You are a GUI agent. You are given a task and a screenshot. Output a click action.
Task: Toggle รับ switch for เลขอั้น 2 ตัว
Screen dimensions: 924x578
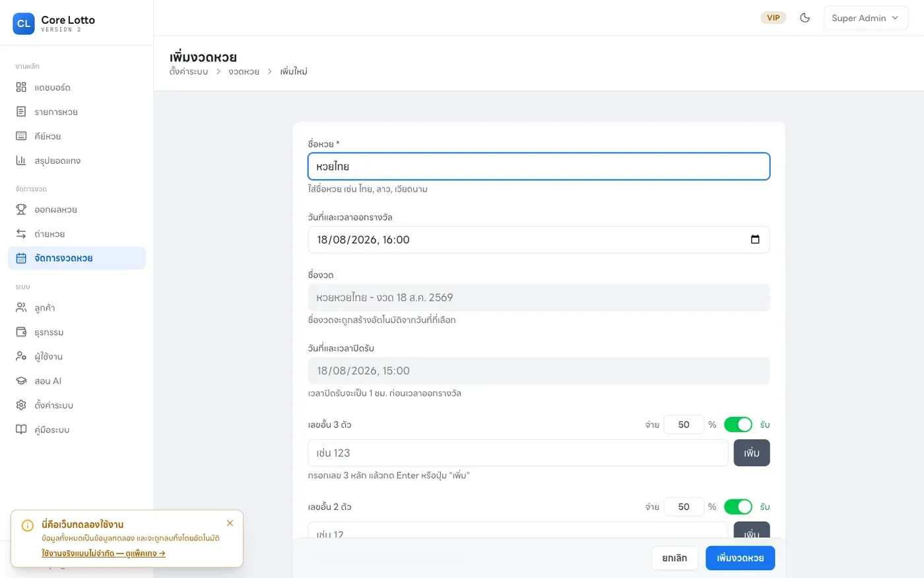(x=738, y=507)
